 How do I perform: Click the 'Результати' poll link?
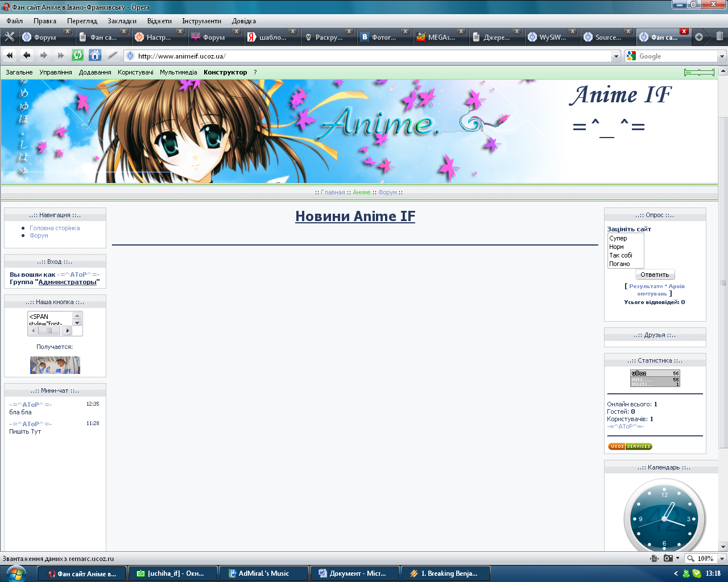[646, 286]
